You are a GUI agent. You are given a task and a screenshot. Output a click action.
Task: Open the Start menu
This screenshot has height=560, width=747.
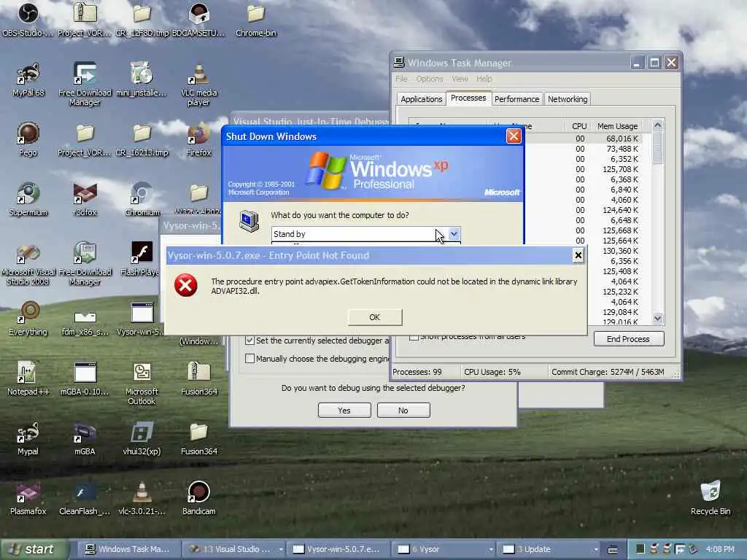pos(34,549)
